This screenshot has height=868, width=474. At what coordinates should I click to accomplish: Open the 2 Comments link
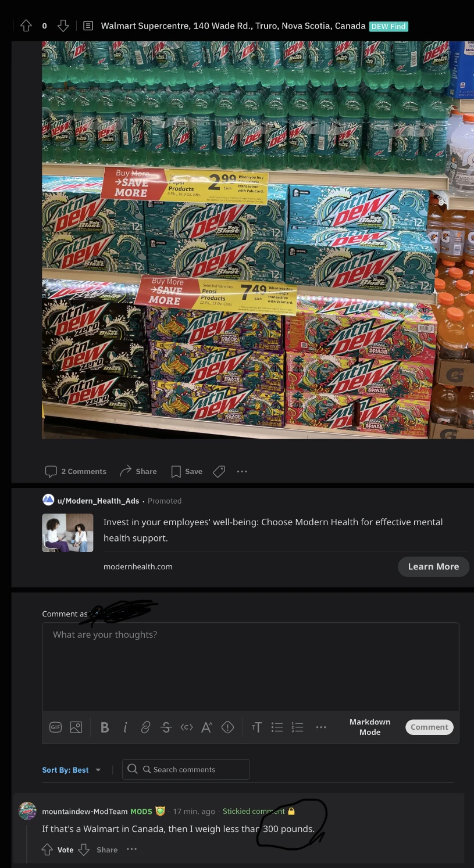pyautogui.click(x=76, y=471)
